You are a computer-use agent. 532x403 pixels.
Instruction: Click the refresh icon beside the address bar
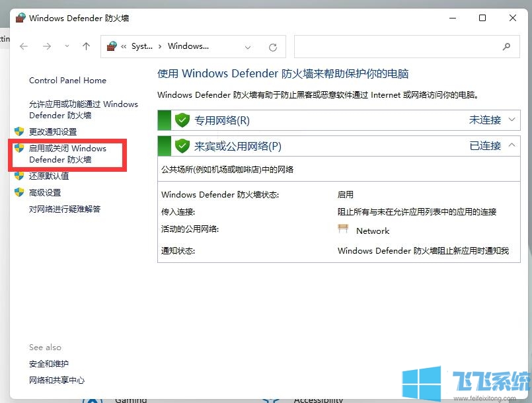pyautogui.click(x=272, y=46)
